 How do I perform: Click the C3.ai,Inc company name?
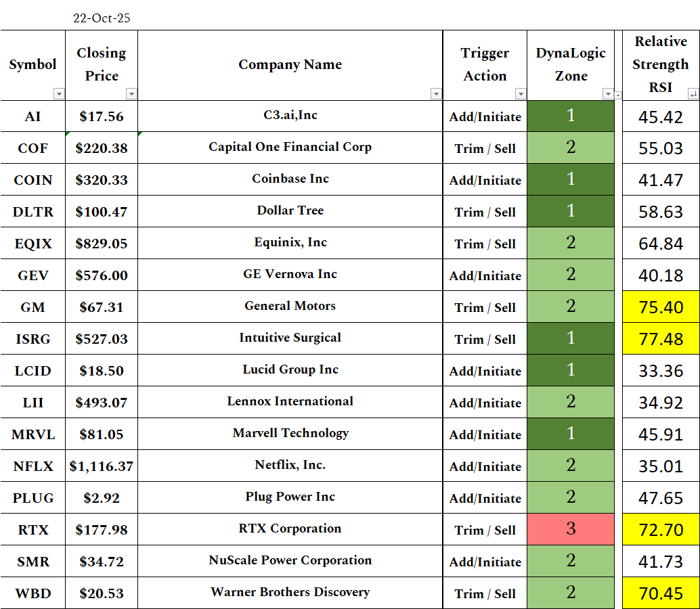[x=290, y=115]
